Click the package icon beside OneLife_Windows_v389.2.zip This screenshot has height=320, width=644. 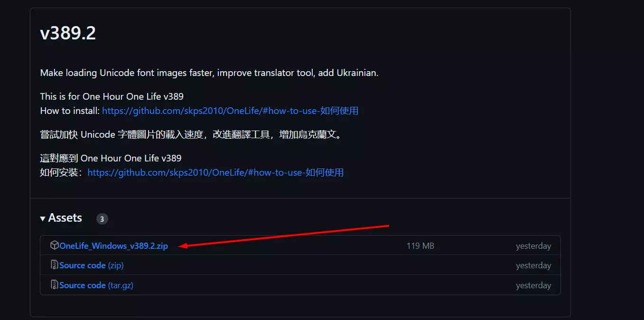[x=55, y=245]
